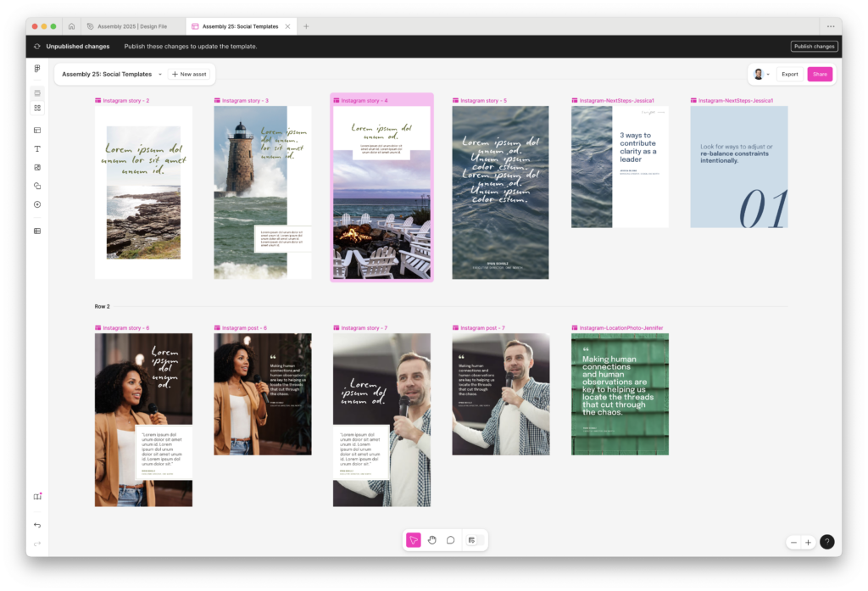Open the Shapes panel in the sidebar
This screenshot has height=591, width=868.
coord(36,186)
